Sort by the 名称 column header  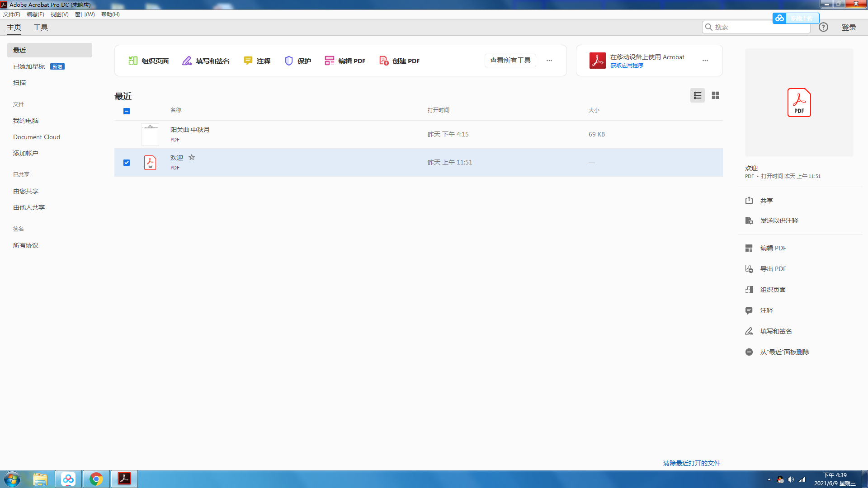coord(176,110)
